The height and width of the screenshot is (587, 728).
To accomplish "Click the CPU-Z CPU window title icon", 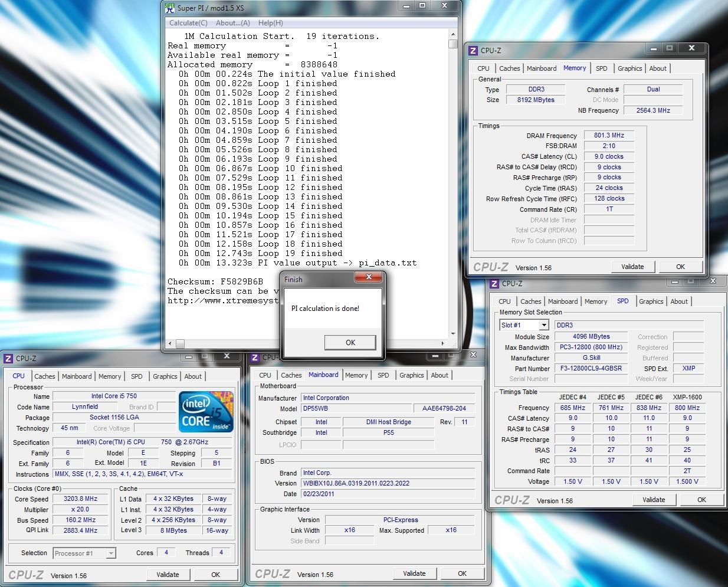I will coord(8,358).
